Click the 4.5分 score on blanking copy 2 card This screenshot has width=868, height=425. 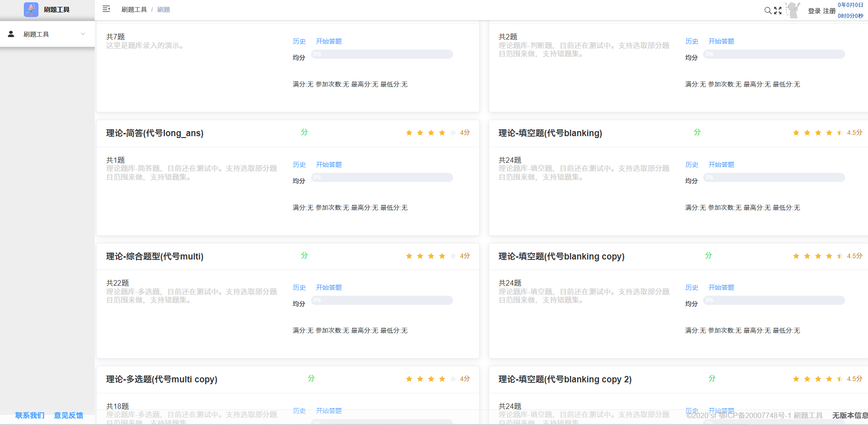(855, 379)
